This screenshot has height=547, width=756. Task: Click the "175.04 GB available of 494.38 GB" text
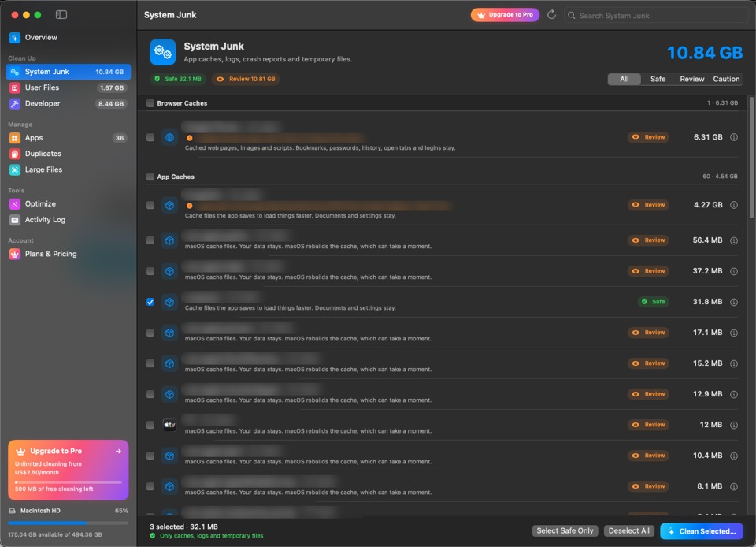click(55, 534)
